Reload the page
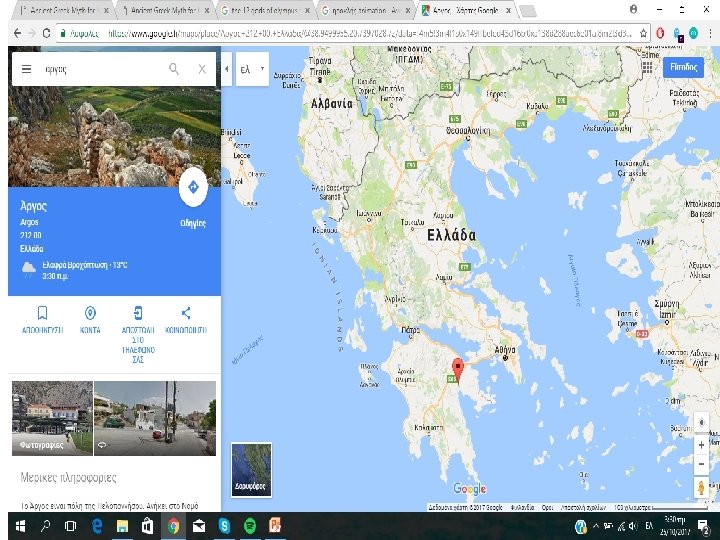Viewport: 720px width, 540px height. coord(46,33)
